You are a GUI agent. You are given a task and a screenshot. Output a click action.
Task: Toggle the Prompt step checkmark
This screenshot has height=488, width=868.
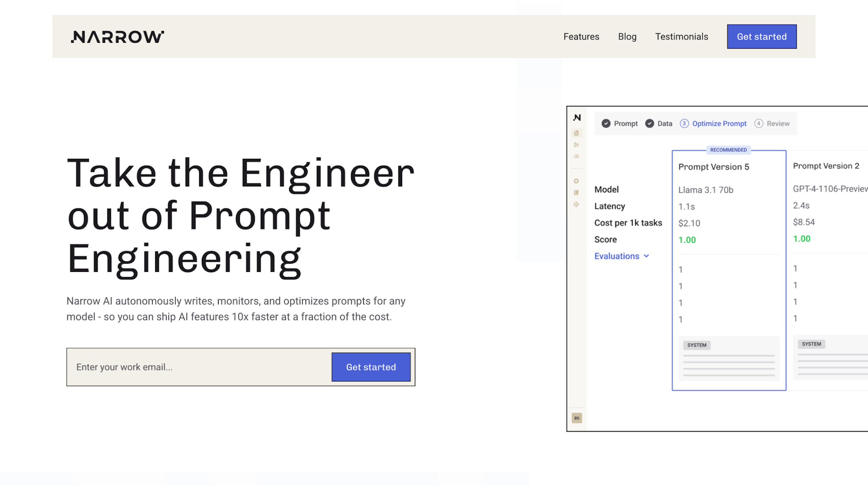pos(607,123)
